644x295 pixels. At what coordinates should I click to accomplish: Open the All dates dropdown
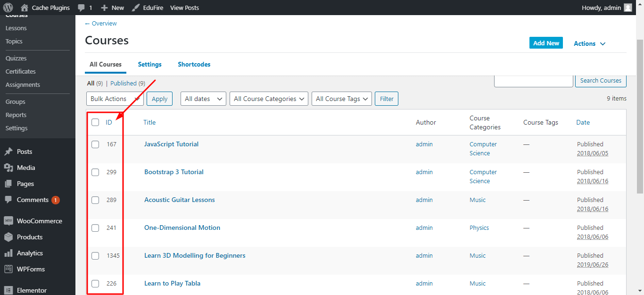203,99
